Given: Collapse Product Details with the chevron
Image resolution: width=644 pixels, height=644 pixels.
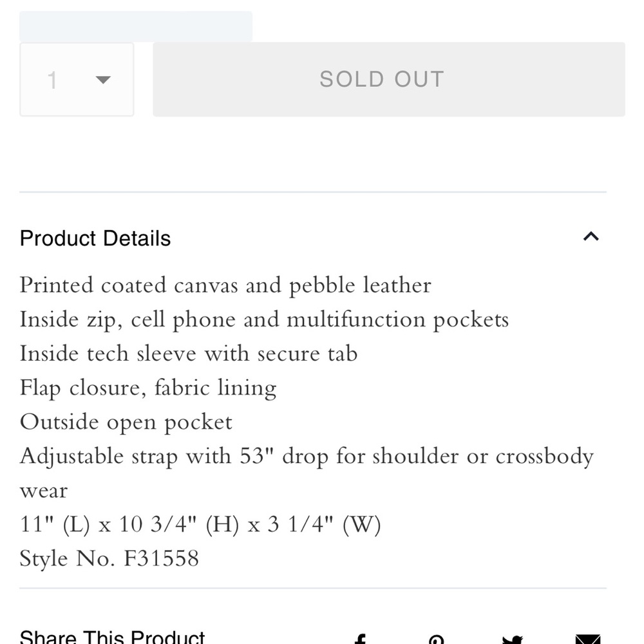Looking at the screenshot, I should pyautogui.click(x=591, y=237).
